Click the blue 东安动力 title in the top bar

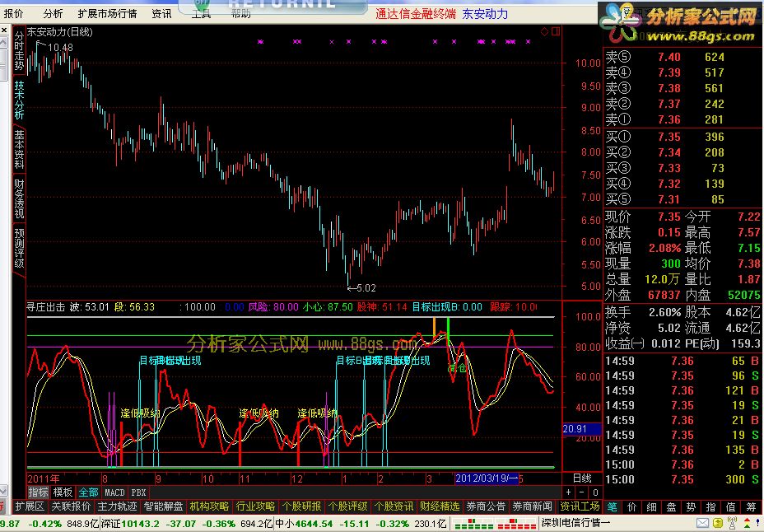tap(485, 14)
